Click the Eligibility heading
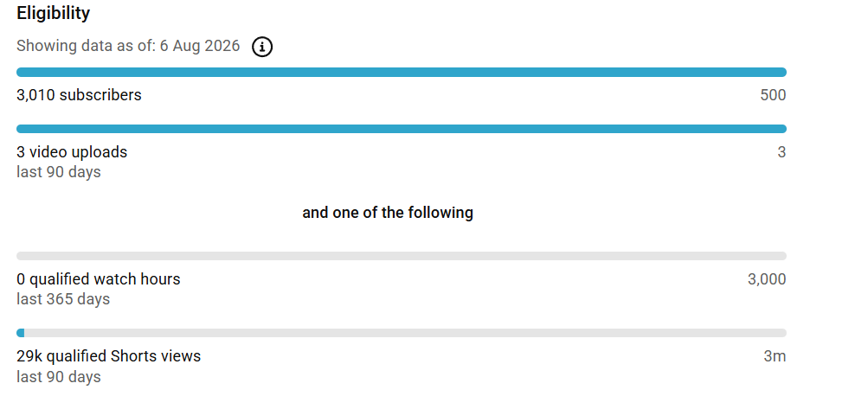 [53, 13]
